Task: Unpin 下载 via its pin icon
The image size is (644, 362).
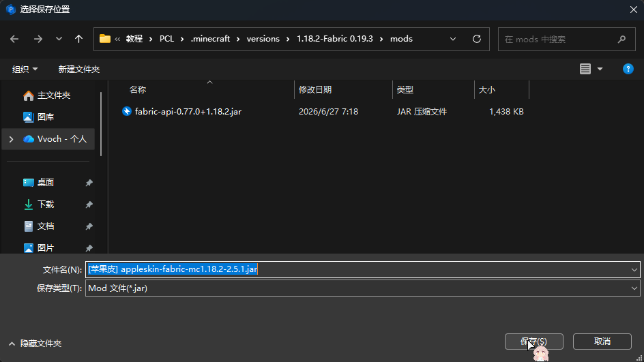Action: [x=89, y=205]
